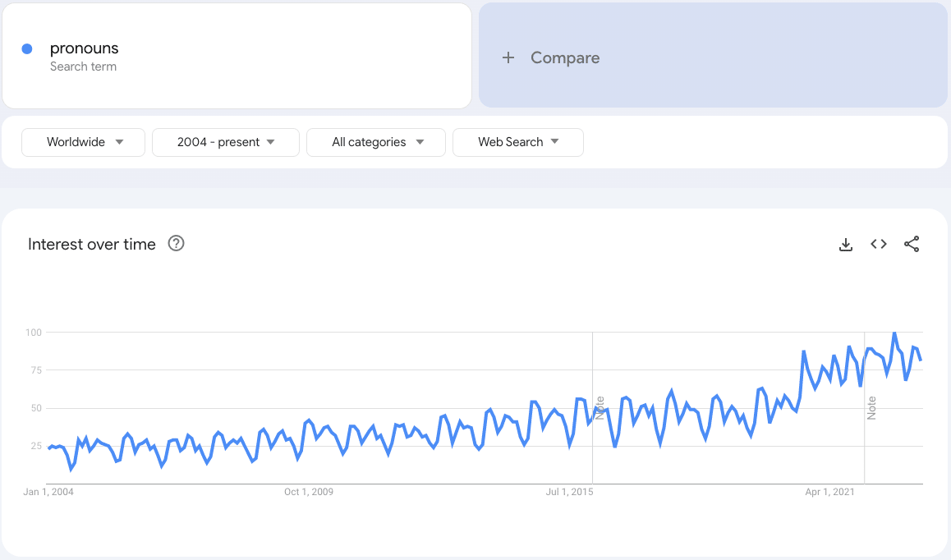Click the Apr 1, 2021 axis label

coord(829,492)
